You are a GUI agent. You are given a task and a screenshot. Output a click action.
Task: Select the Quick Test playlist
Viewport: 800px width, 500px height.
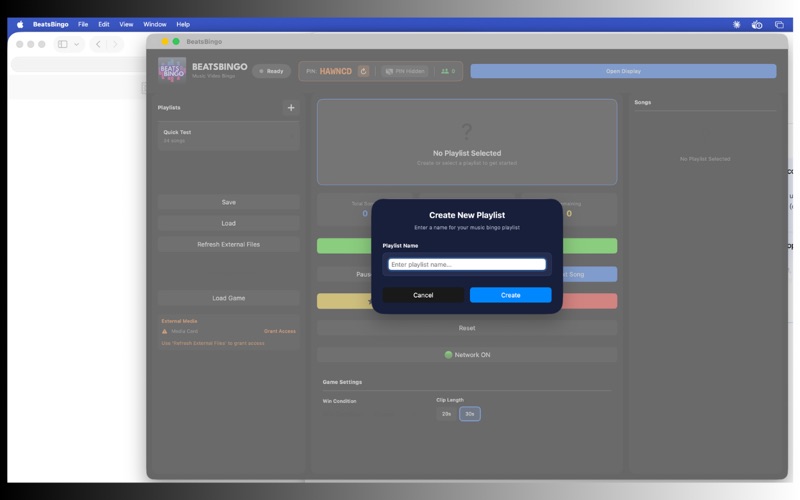(229, 136)
